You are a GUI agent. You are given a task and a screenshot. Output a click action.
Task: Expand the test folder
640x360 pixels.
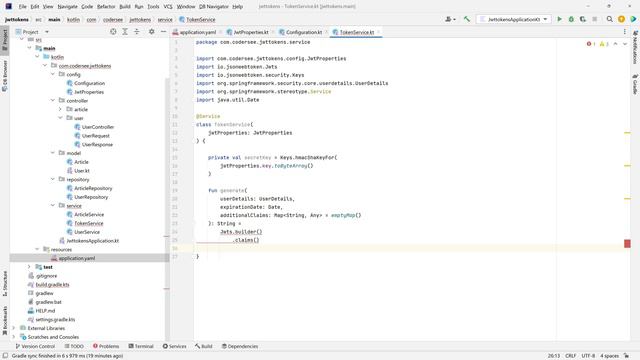29,267
